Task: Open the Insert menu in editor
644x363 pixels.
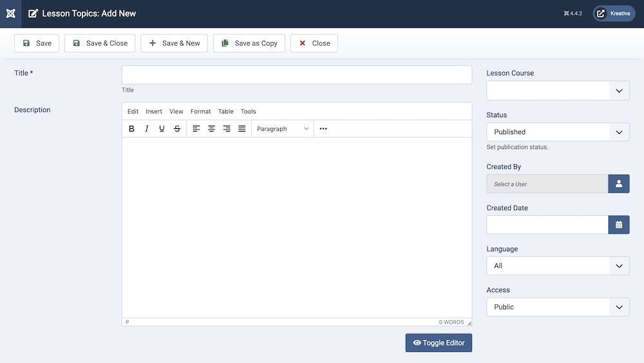Action: pyautogui.click(x=154, y=112)
